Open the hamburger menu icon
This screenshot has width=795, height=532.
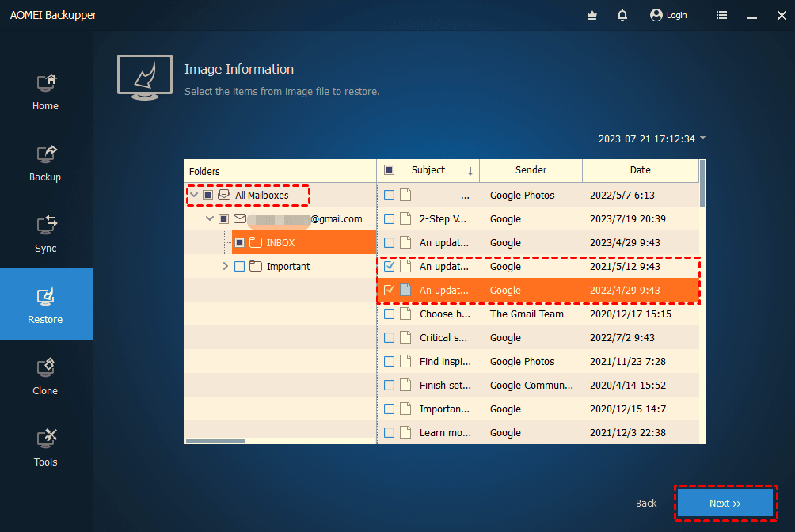[x=721, y=15]
